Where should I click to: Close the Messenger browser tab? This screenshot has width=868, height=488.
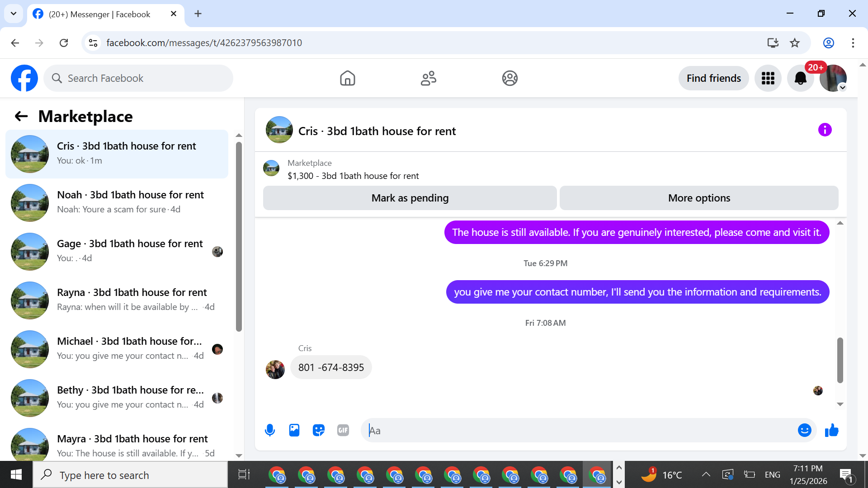coord(174,14)
